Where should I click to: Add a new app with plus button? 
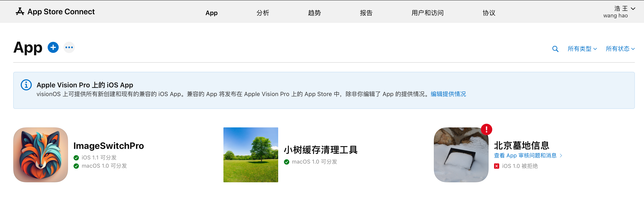click(x=53, y=47)
